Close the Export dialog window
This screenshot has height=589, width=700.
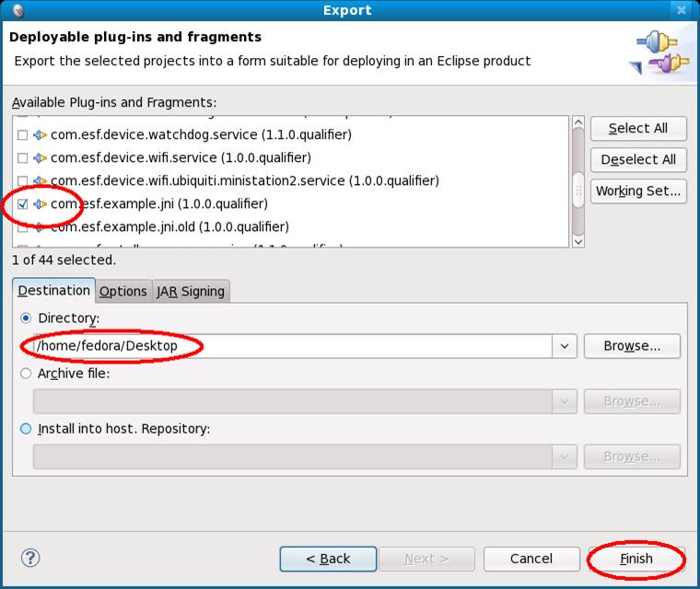(x=682, y=10)
